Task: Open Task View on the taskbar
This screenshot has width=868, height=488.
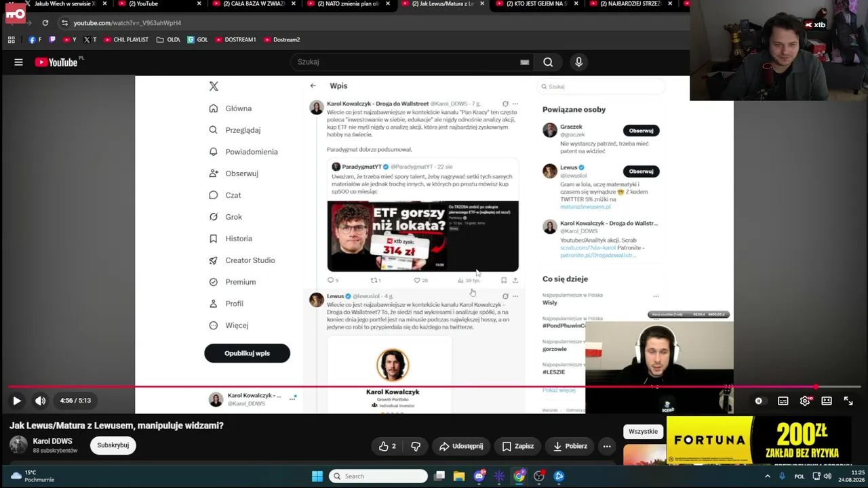Action: (439, 476)
